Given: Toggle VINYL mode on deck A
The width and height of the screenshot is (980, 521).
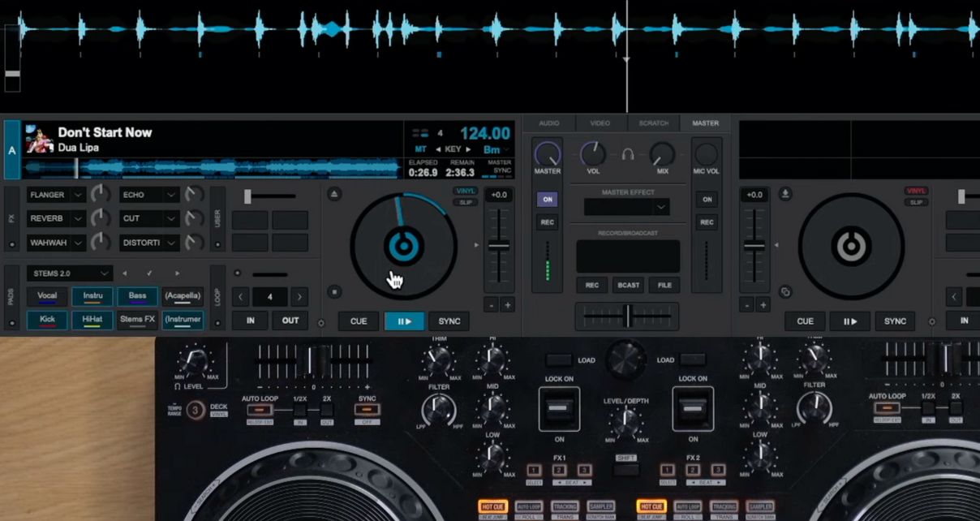Looking at the screenshot, I should point(466,191).
